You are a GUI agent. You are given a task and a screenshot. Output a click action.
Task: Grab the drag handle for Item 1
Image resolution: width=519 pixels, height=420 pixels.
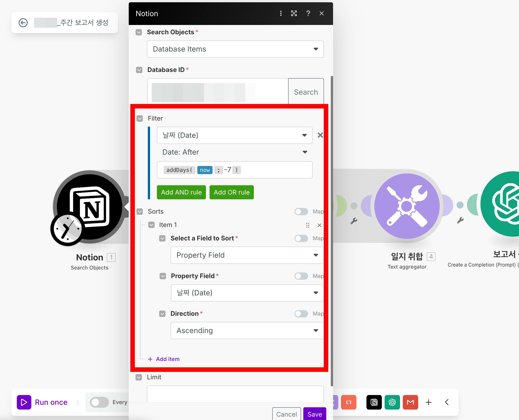pyautogui.click(x=308, y=225)
